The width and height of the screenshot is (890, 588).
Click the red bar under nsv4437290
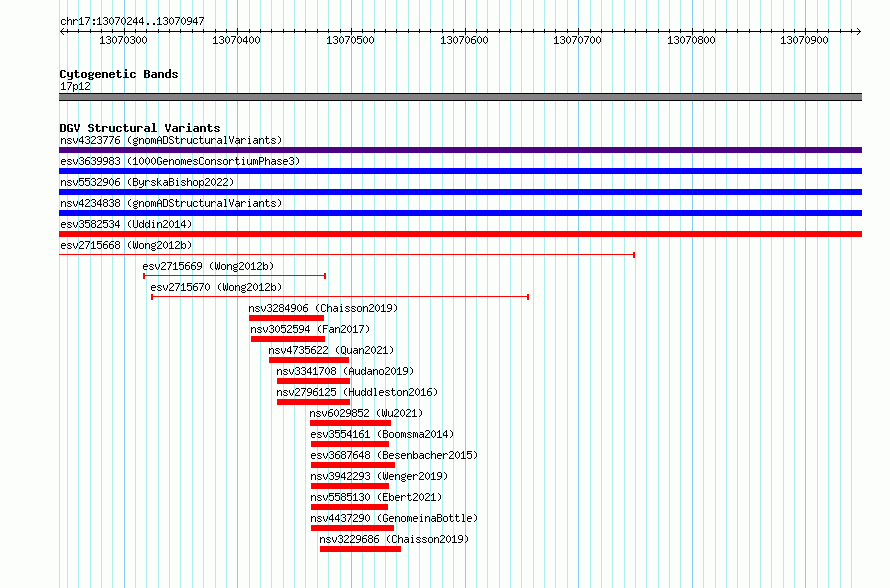[352, 528]
